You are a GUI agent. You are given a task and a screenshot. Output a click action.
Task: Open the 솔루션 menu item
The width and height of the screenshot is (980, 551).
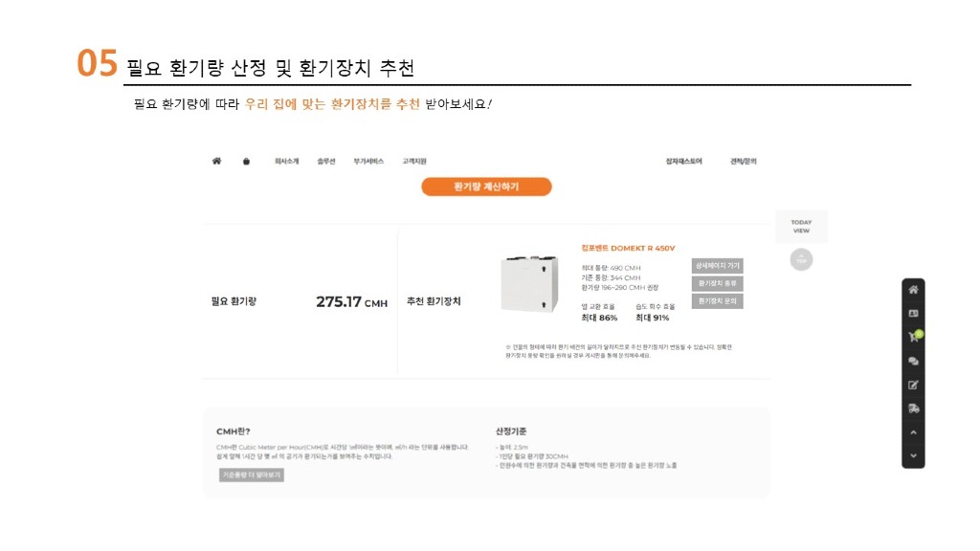326,162
